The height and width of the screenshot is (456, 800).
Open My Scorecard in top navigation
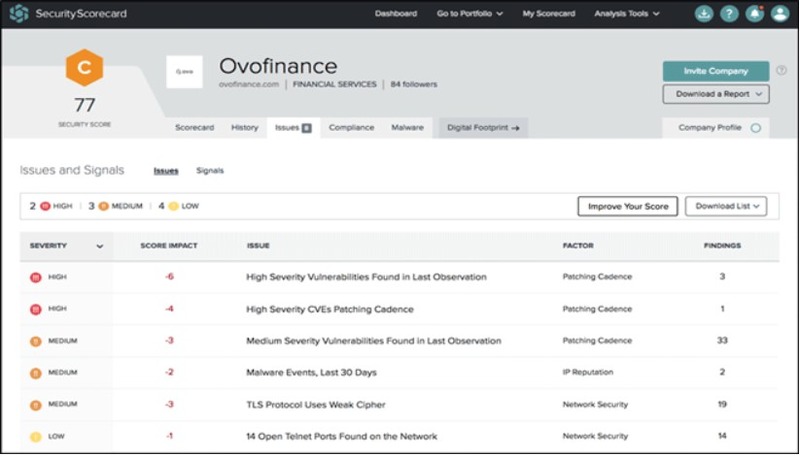pyautogui.click(x=548, y=14)
